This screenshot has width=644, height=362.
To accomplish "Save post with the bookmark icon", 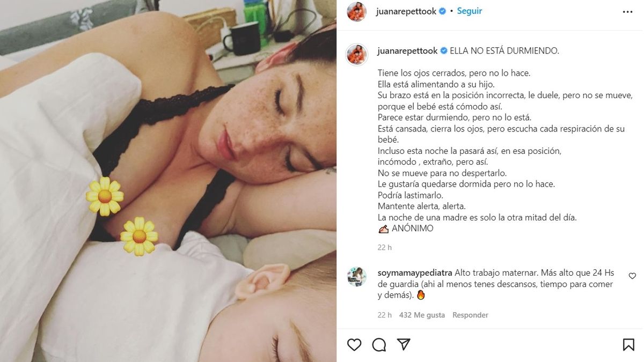I will point(628,344).
